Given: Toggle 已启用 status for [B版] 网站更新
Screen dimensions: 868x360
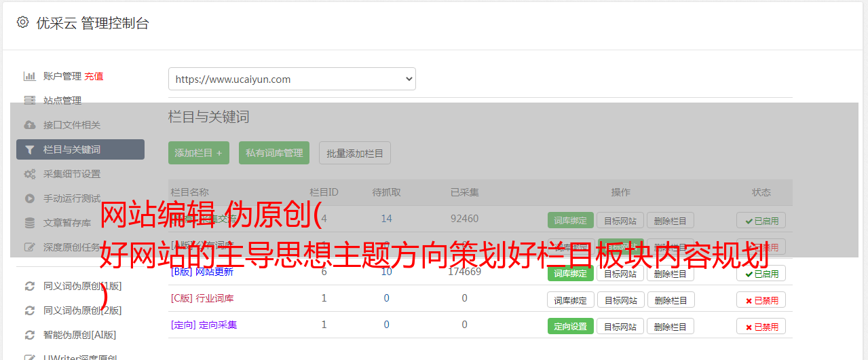Looking at the screenshot, I should coord(761,273).
